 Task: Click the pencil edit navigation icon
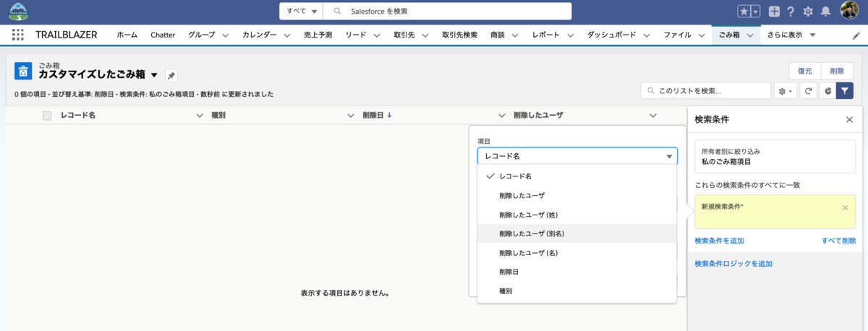tap(856, 35)
